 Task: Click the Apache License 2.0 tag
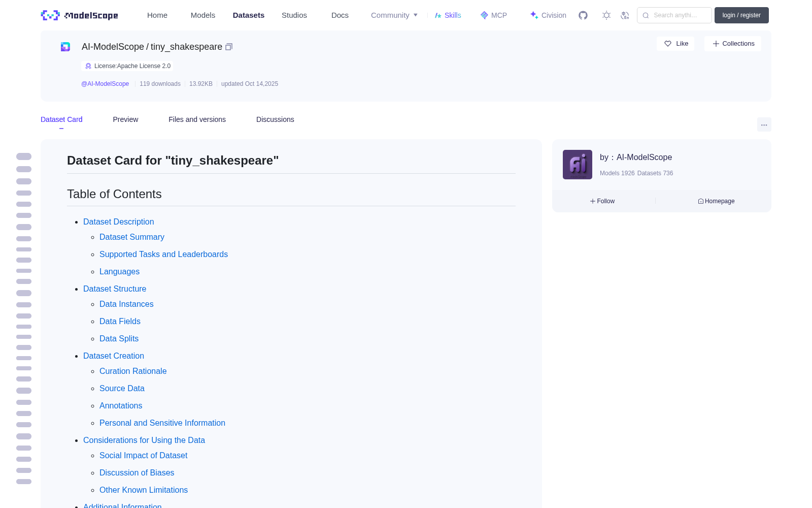tap(127, 66)
